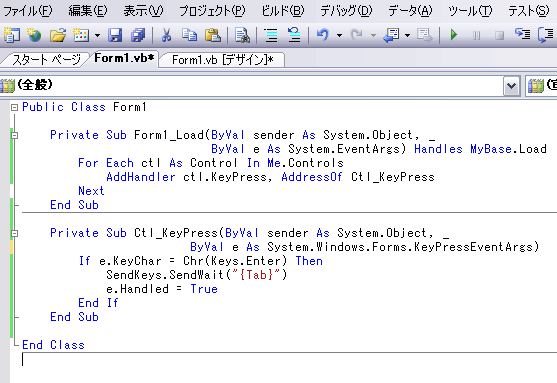Image resolution: width=557 pixels, height=383 pixels.
Task: Click "KeyPressEventArgs" type in the code
Action: click(x=473, y=247)
